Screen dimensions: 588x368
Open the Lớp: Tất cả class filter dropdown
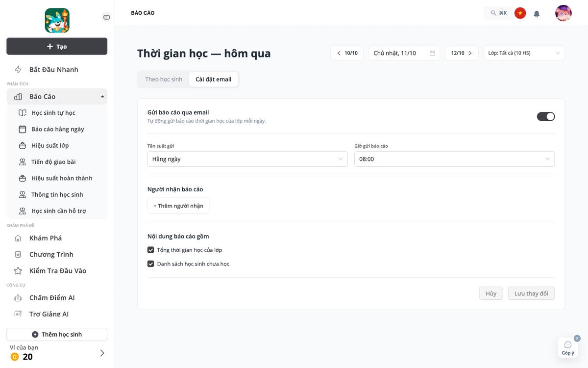pos(524,53)
